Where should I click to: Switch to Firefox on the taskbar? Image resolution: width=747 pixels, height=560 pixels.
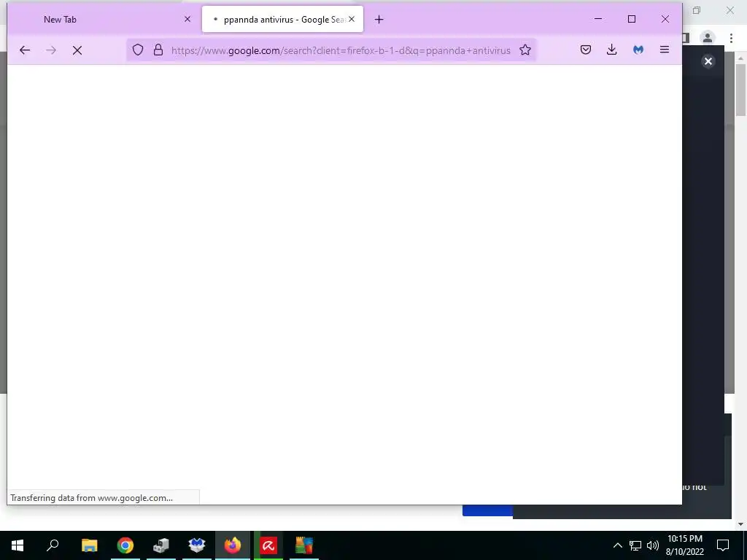233,545
